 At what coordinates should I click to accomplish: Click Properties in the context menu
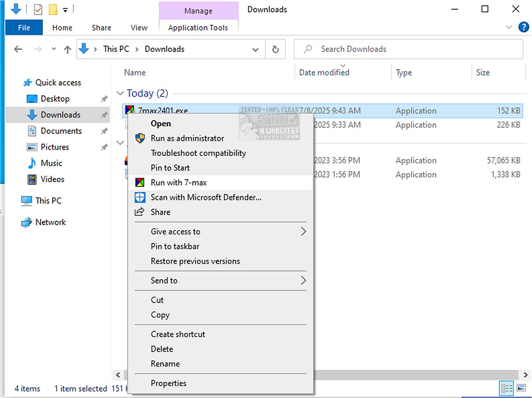[x=168, y=383]
